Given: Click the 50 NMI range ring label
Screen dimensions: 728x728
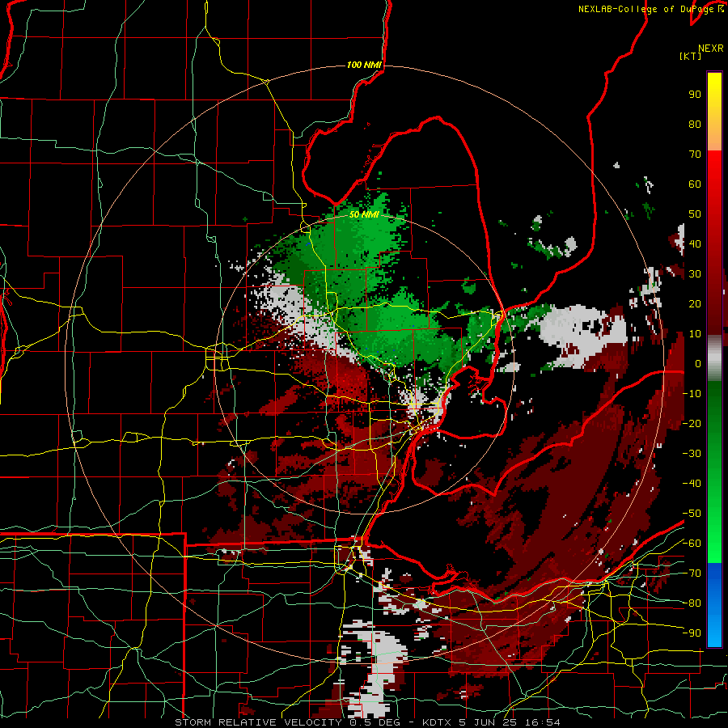Looking at the screenshot, I should coord(364,214).
